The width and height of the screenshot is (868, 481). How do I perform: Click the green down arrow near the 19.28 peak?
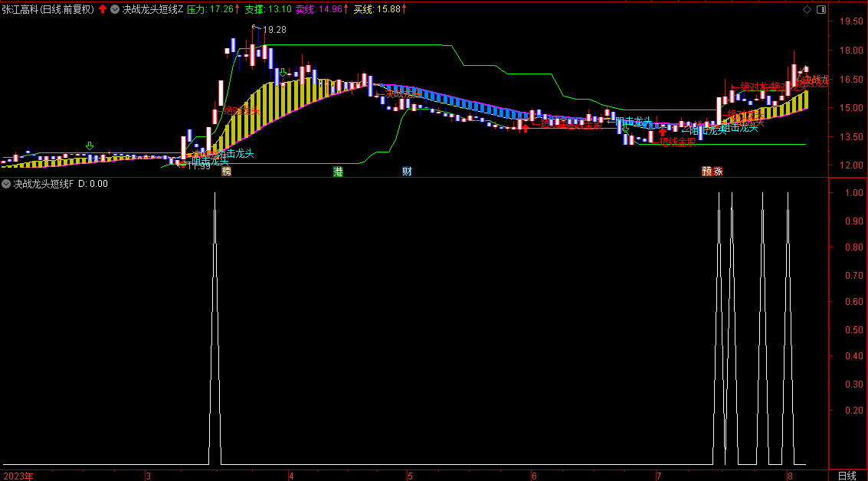(283, 73)
